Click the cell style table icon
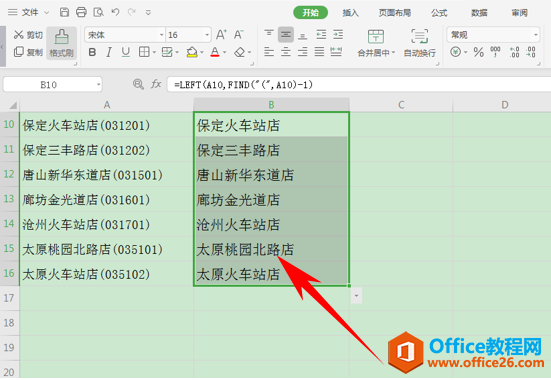Viewport: 551px width, 380px height. click(x=167, y=52)
